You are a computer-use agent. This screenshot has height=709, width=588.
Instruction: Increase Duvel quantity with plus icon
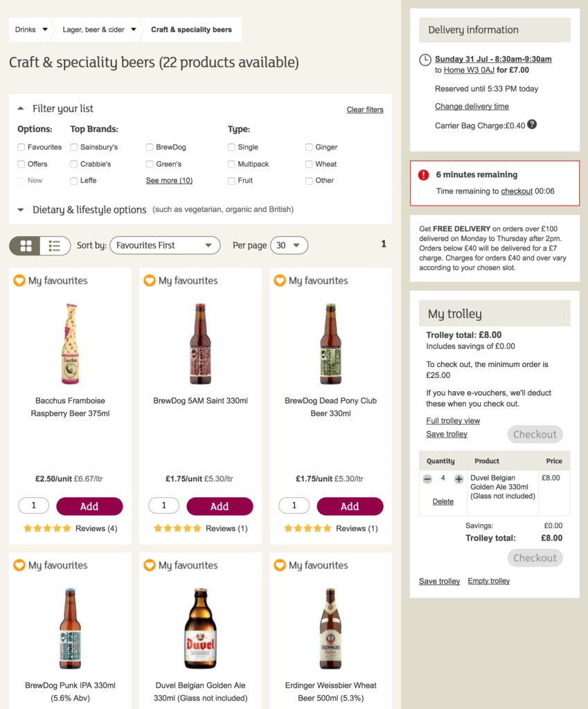pos(458,479)
